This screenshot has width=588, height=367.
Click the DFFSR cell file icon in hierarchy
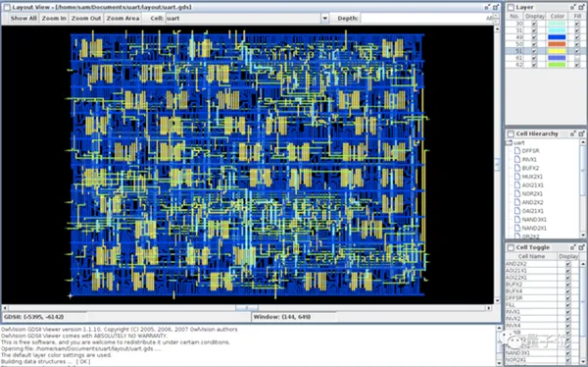point(517,151)
